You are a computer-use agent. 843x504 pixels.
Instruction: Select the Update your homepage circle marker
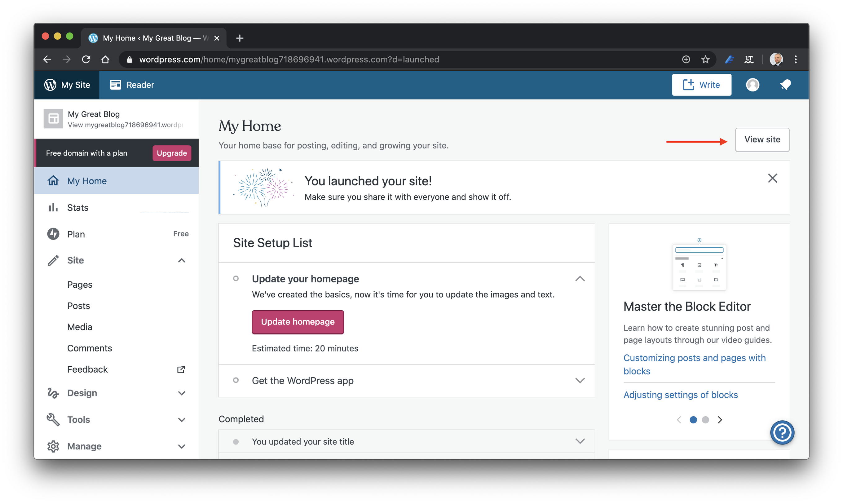tap(236, 278)
